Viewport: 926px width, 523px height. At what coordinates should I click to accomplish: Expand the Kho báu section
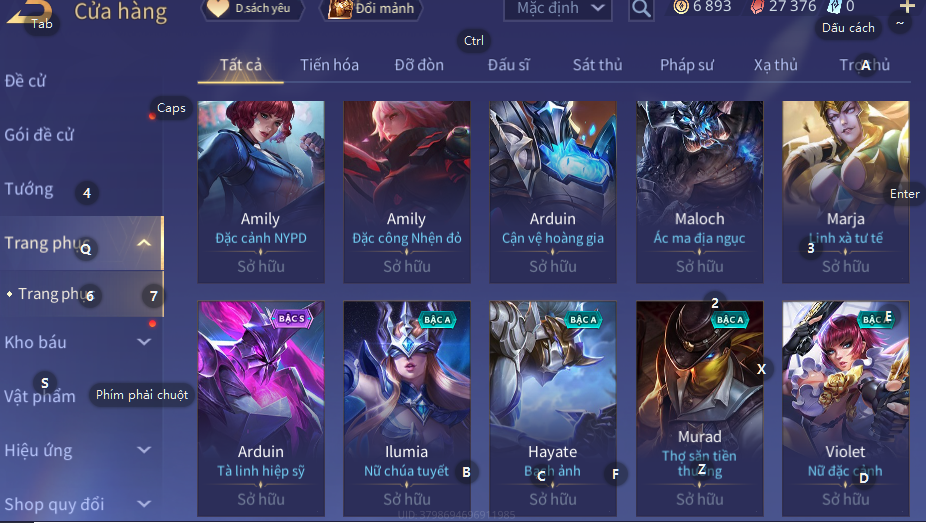point(144,342)
